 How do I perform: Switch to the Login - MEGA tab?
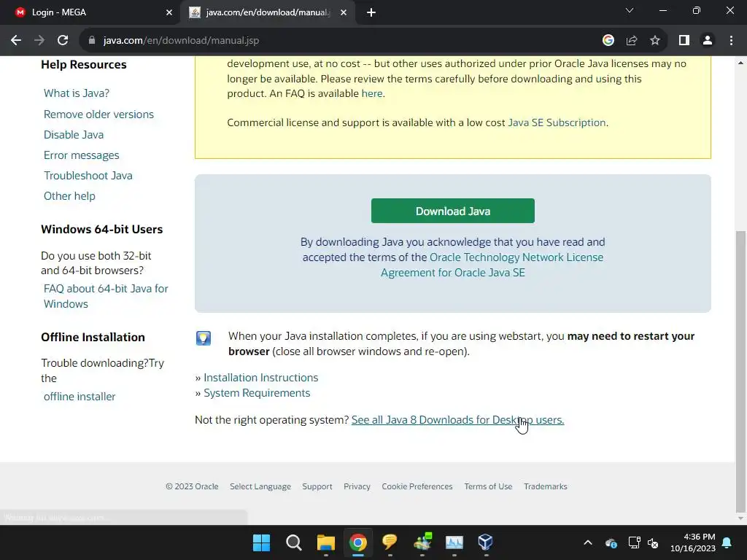point(90,12)
